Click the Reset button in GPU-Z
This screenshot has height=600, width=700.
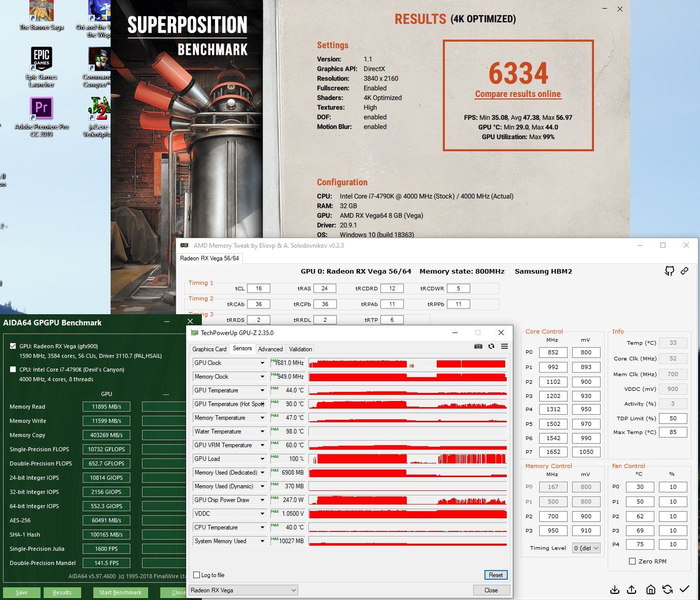(496, 575)
